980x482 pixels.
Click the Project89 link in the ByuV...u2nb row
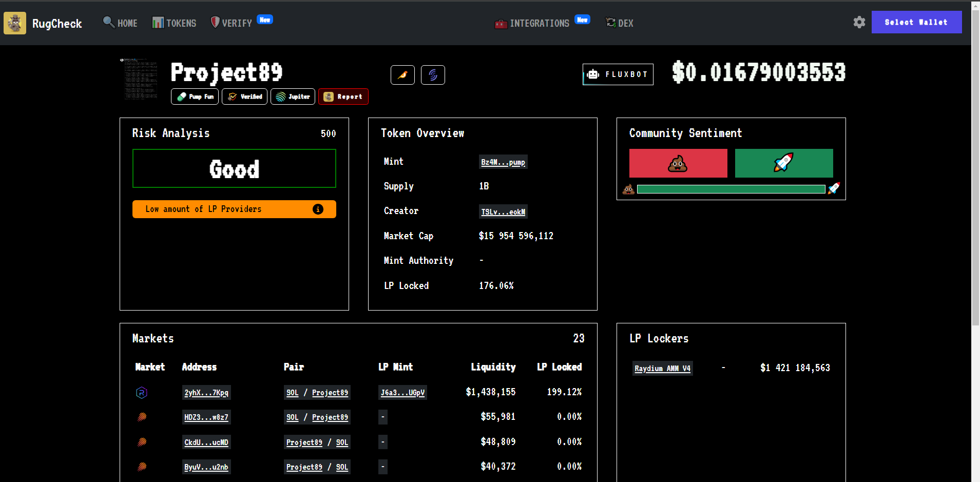(x=304, y=467)
